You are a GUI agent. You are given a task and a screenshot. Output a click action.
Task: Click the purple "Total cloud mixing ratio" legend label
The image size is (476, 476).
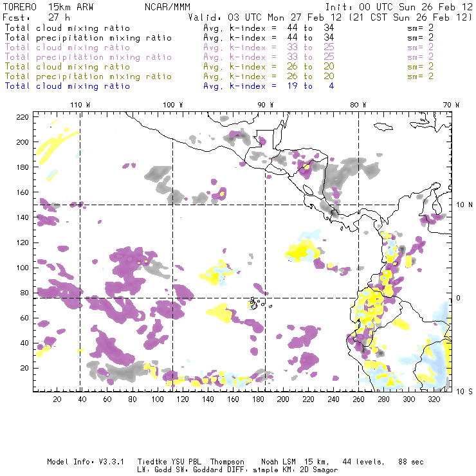[68, 48]
